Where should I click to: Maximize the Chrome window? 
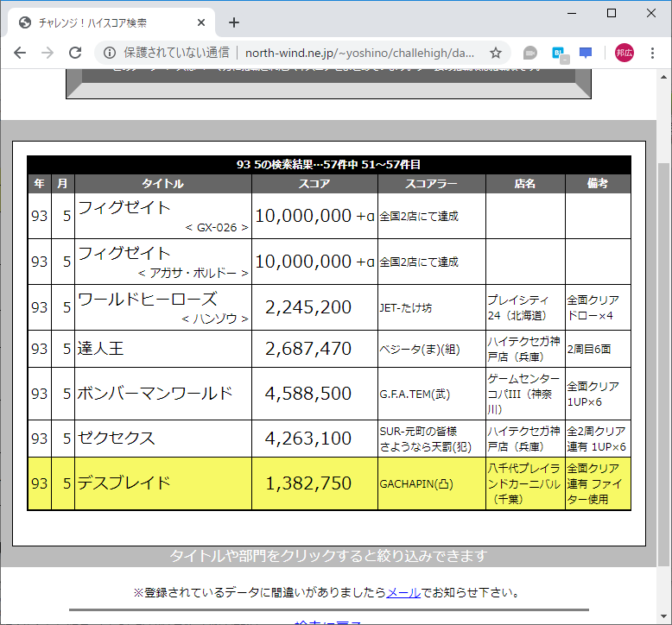click(612, 13)
